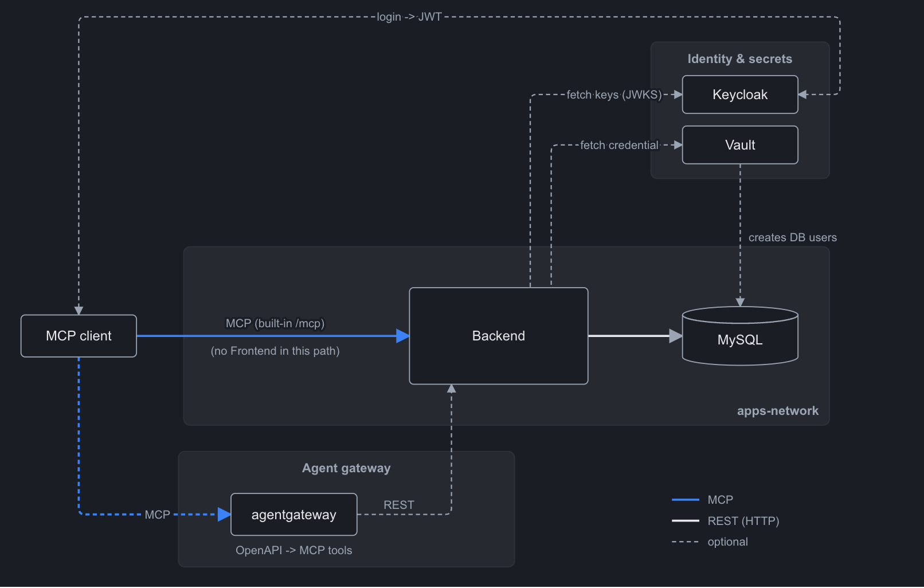Click the blue line swatch in legend
924x588 pixels.
(x=686, y=500)
